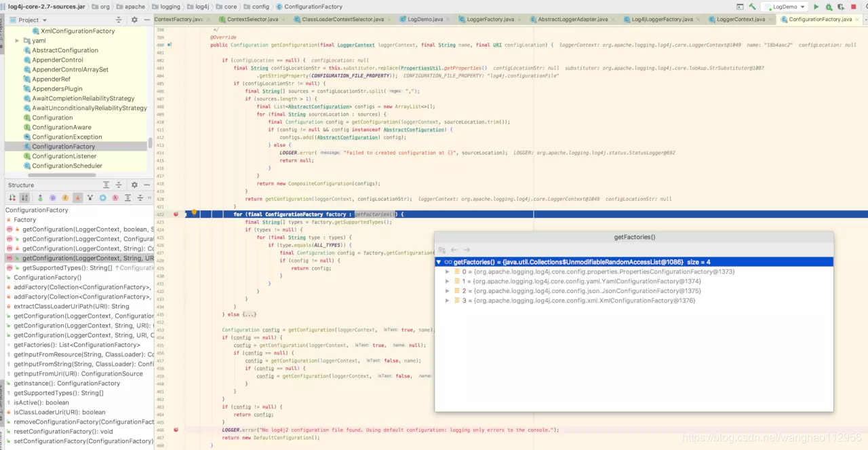Expand all in Structure panel header

coord(106,185)
